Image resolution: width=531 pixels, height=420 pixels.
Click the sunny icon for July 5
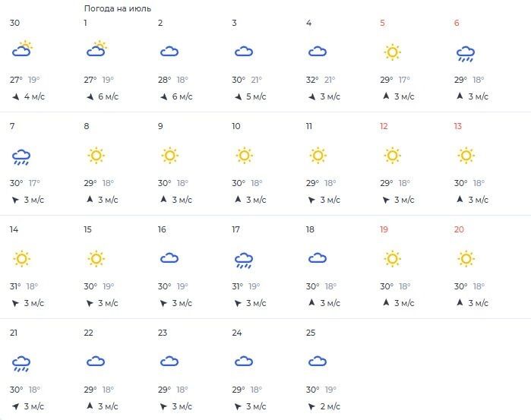[392, 52]
